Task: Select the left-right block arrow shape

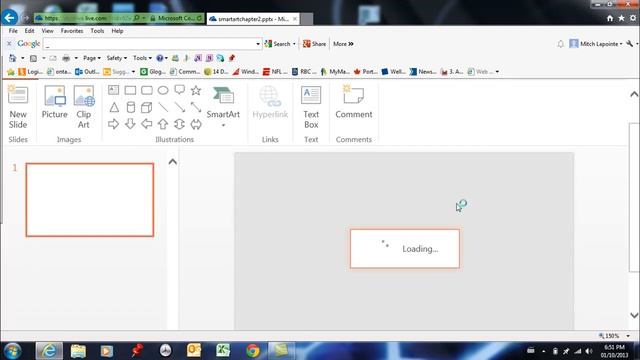Action: click(x=196, y=124)
